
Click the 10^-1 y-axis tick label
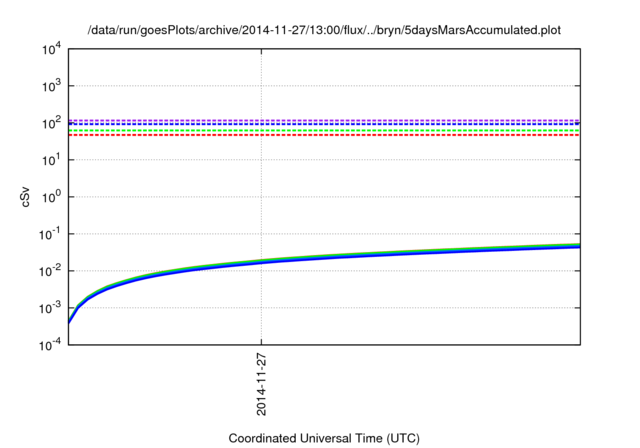(50, 234)
